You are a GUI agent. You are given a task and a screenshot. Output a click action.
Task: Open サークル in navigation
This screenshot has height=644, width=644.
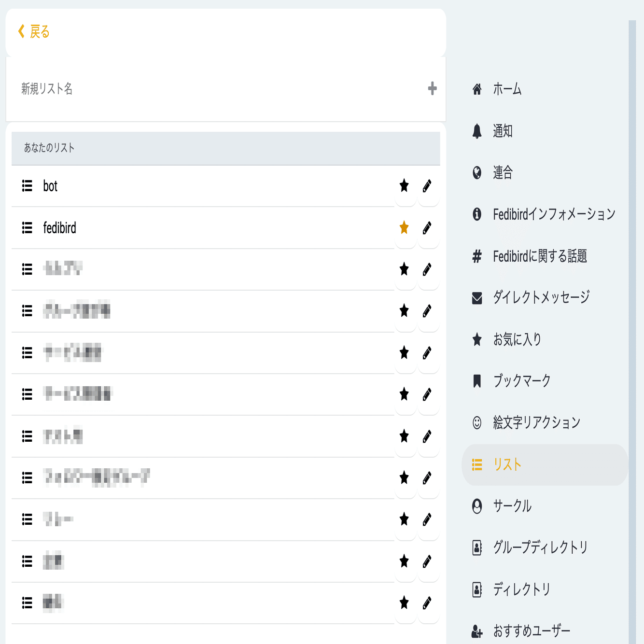pyautogui.click(x=512, y=506)
